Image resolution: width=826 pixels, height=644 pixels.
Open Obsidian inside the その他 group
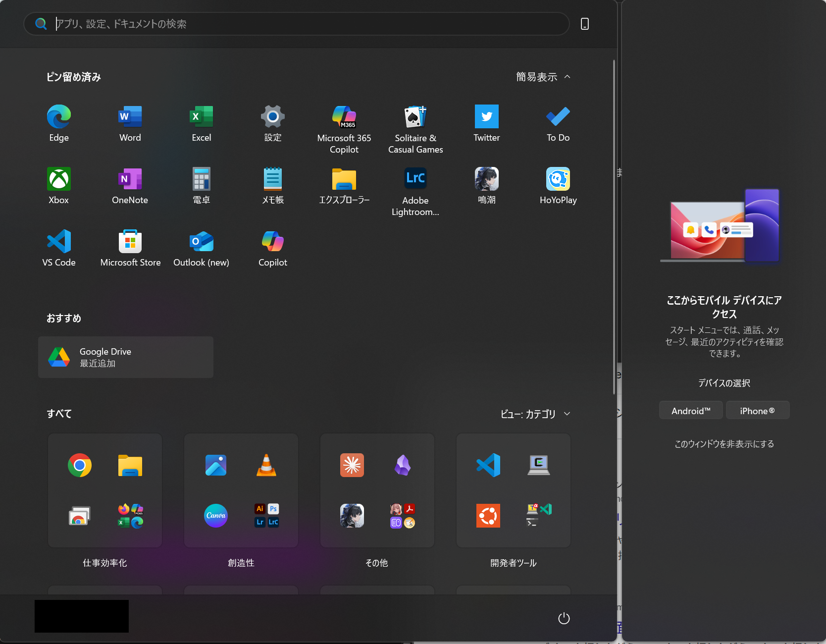coord(403,465)
